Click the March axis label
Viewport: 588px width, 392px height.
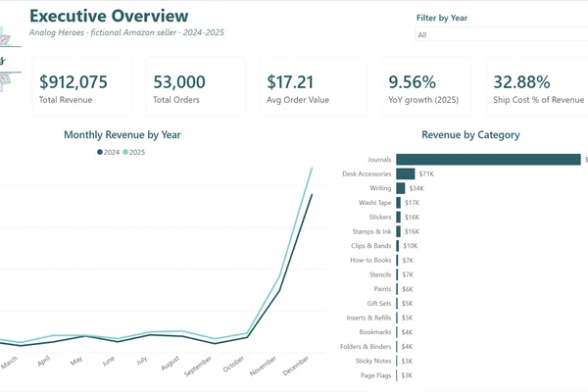click(9, 363)
